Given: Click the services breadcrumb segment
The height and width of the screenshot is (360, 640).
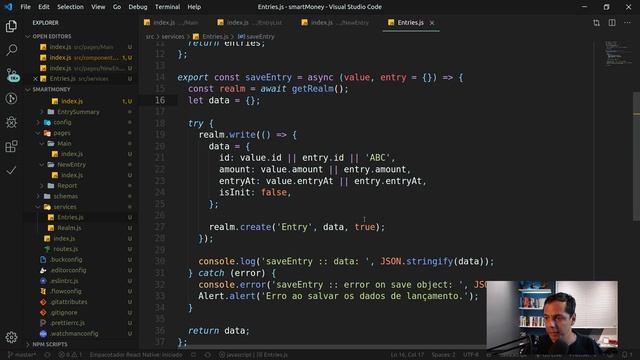Looking at the screenshot, I should click(173, 36).
